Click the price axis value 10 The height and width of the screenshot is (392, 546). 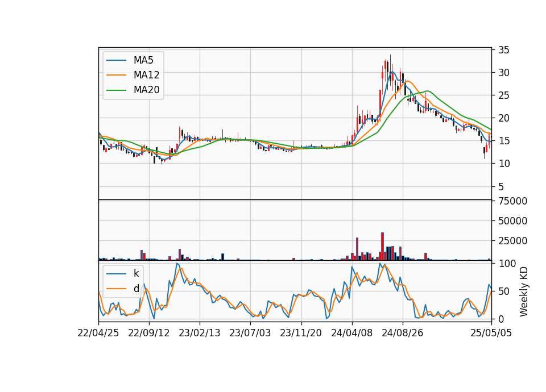point(504,164)
